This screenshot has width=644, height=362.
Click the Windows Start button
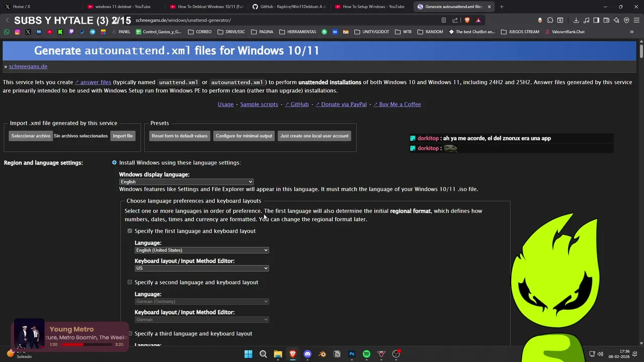(x=248, y=354)
